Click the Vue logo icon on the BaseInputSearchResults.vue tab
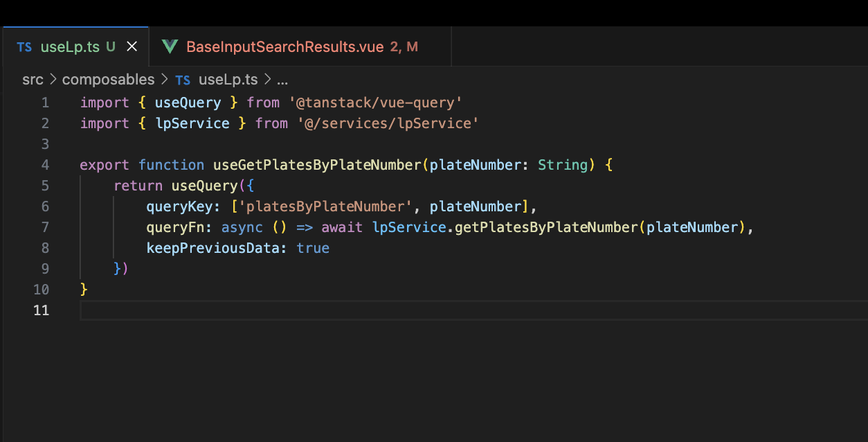The width and height of the screenshot is (868, 442). point(170,47)
